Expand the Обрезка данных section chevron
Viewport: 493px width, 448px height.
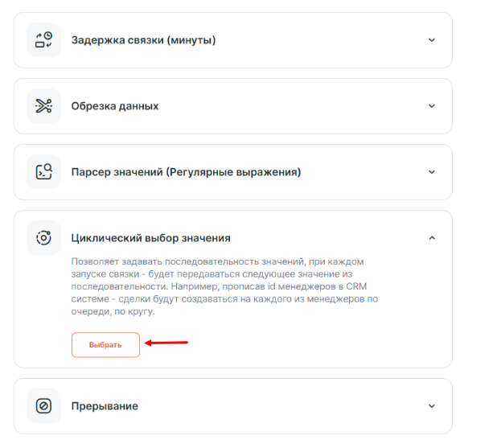pyautogui.click(x=432, y=105)
